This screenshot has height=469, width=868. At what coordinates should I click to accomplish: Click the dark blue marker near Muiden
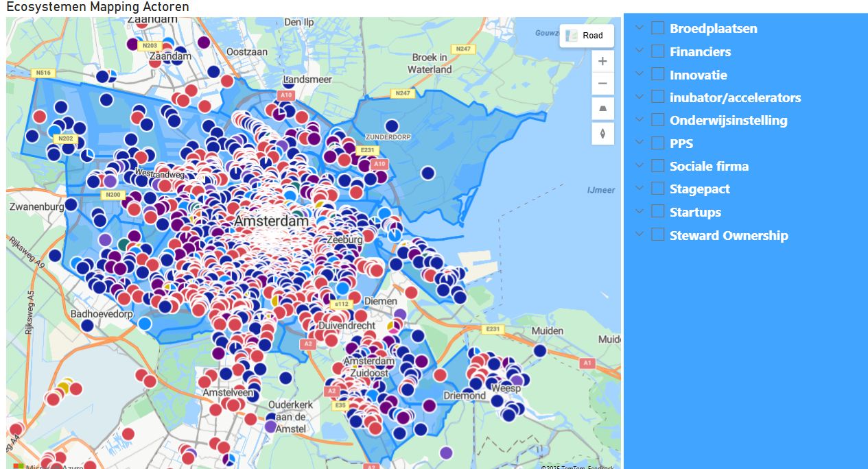click(x=540, y=351)
